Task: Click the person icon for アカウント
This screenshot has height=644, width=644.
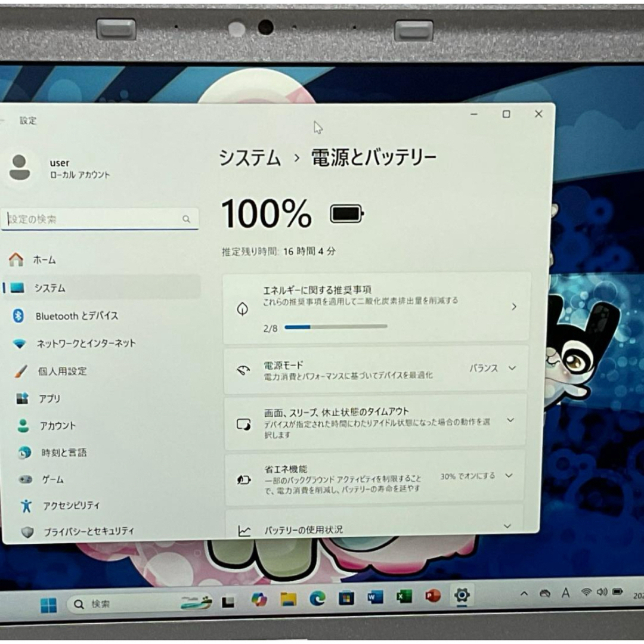Action: (23, 426)
